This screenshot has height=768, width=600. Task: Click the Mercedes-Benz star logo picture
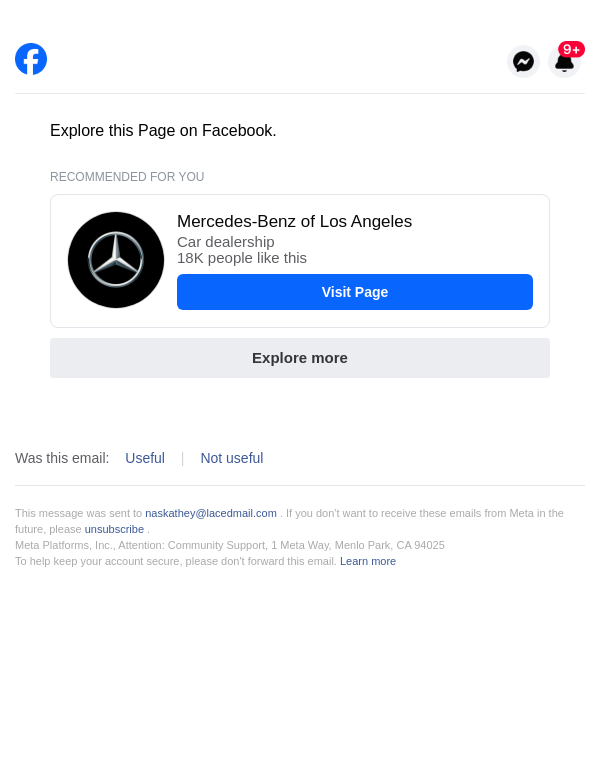click(x=116, y=260)
